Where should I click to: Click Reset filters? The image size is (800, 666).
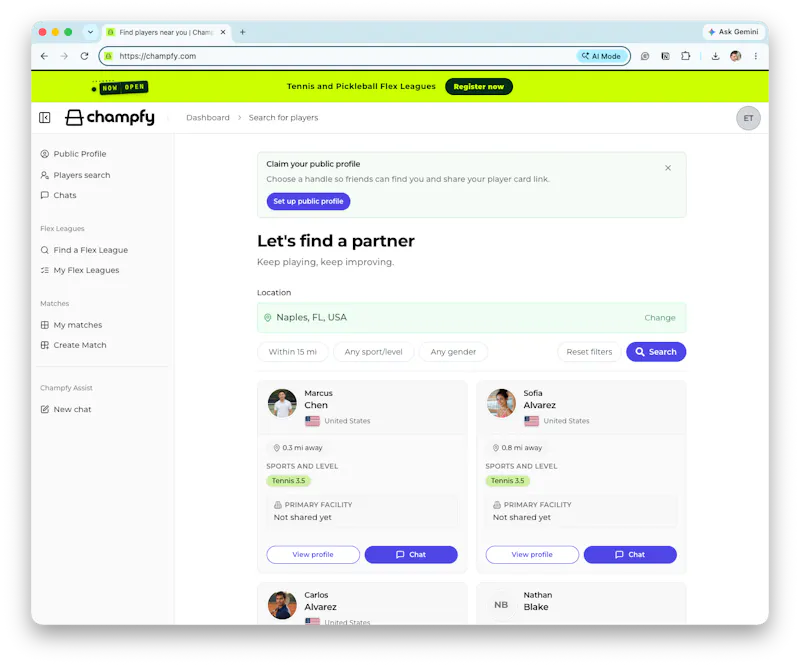589,352
